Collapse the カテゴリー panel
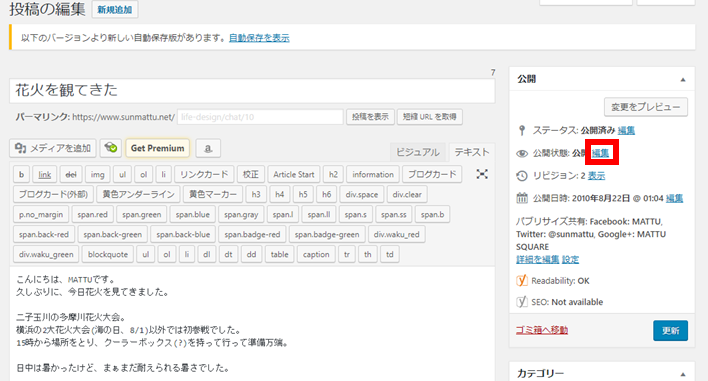 click(x=683, y=374)
